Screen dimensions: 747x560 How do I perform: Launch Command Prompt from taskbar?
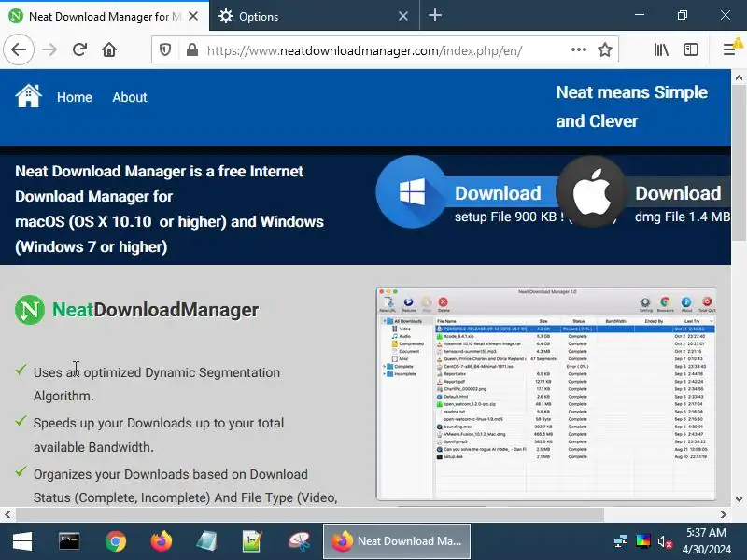(x=69, y=541)
